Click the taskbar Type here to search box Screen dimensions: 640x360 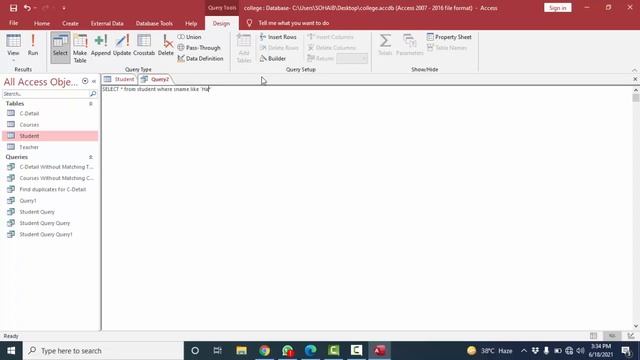tap(103, 351)
